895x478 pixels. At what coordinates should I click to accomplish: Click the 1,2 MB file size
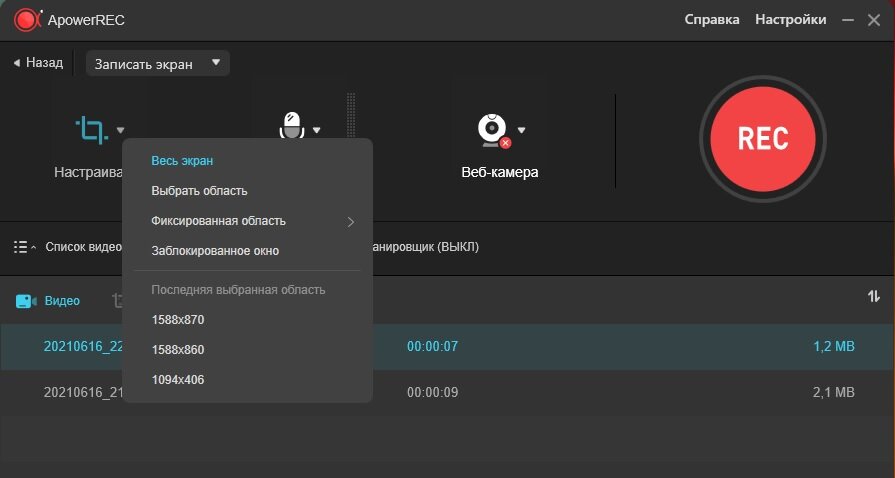click(x=834, y=346)
